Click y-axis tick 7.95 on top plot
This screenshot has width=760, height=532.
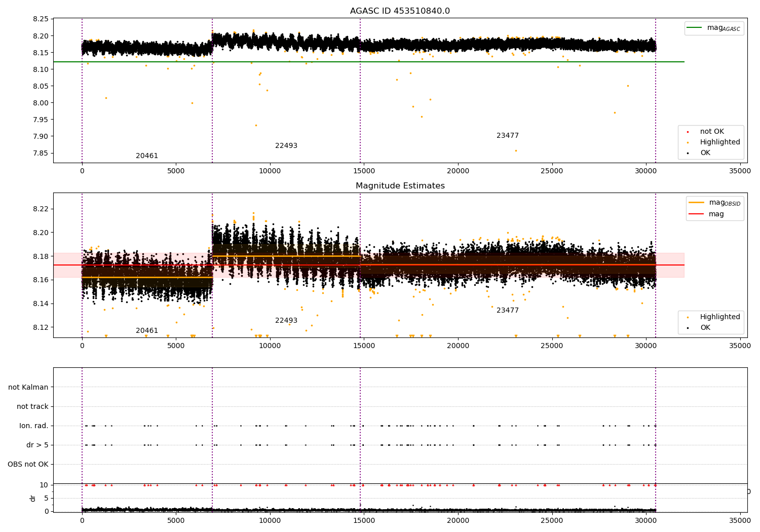tap(40, 120)
